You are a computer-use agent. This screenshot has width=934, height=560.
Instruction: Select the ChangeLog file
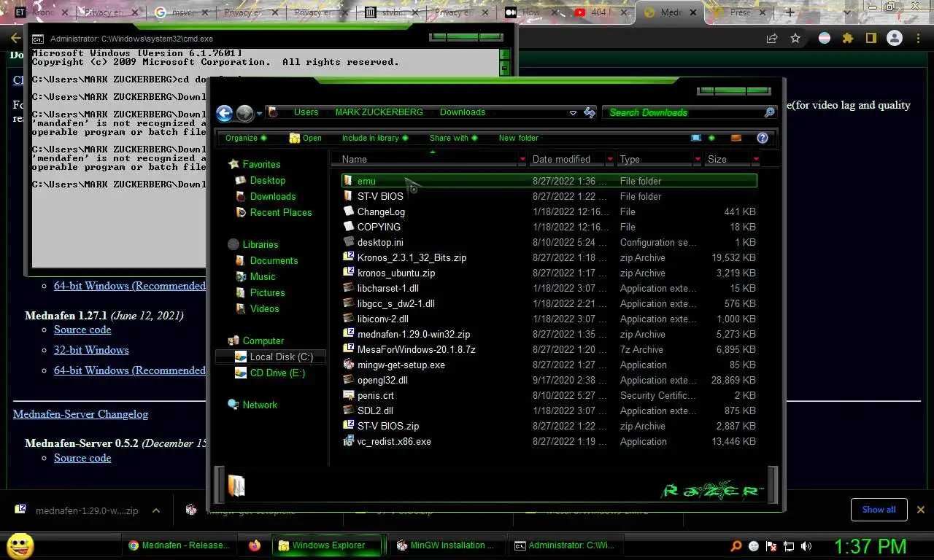pos(381,211)
